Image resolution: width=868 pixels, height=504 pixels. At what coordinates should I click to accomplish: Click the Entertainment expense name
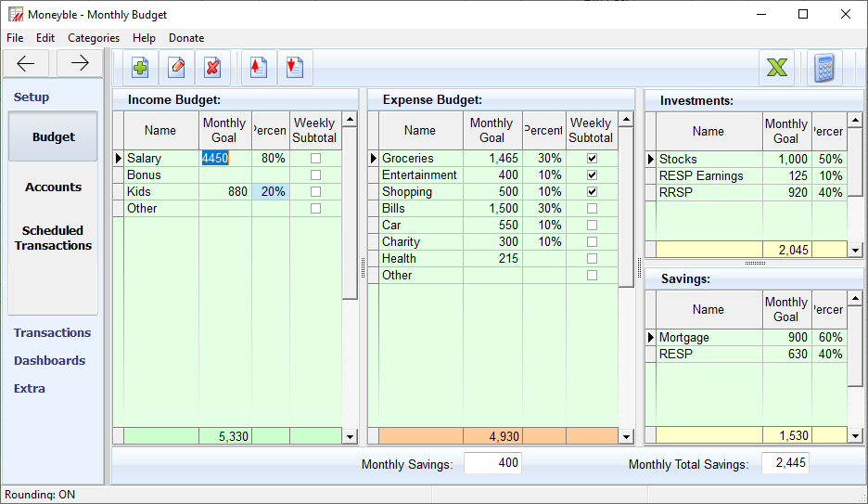tap(421, 175)
